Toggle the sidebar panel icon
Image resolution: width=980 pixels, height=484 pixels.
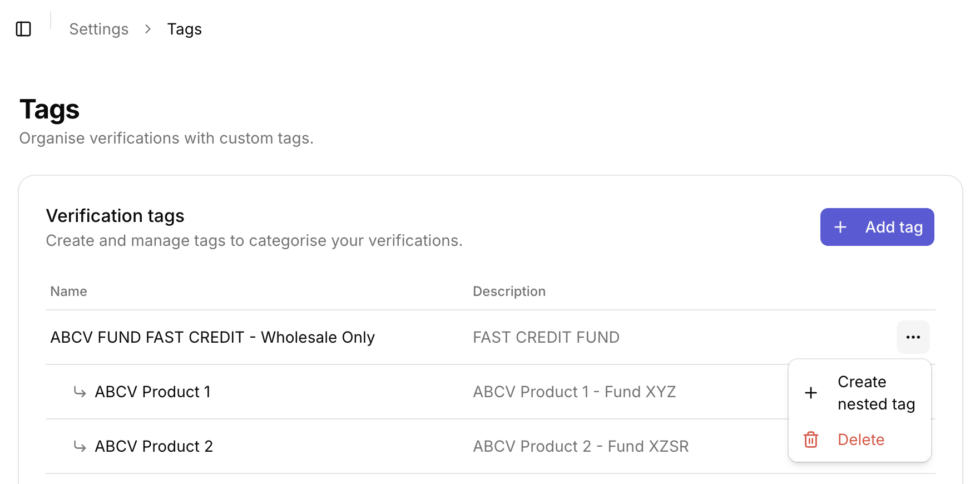23,29
